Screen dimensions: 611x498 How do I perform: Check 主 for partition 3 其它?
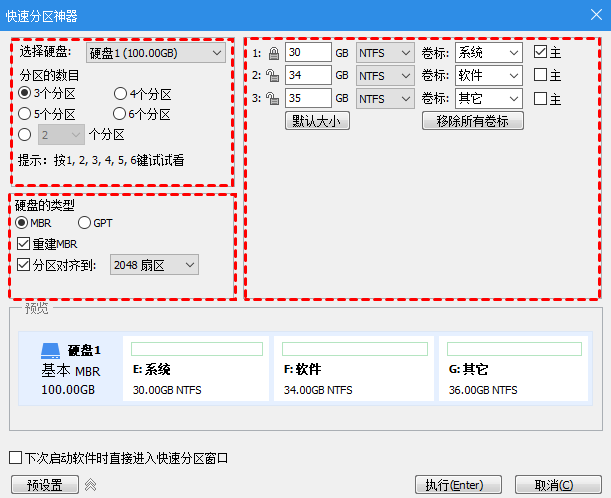coord(540,99)
